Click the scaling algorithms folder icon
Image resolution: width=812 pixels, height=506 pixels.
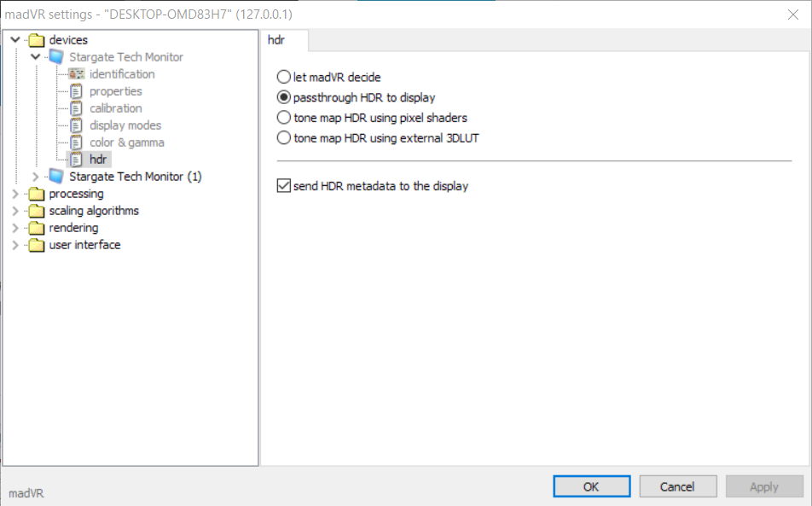tap(36, 211)
